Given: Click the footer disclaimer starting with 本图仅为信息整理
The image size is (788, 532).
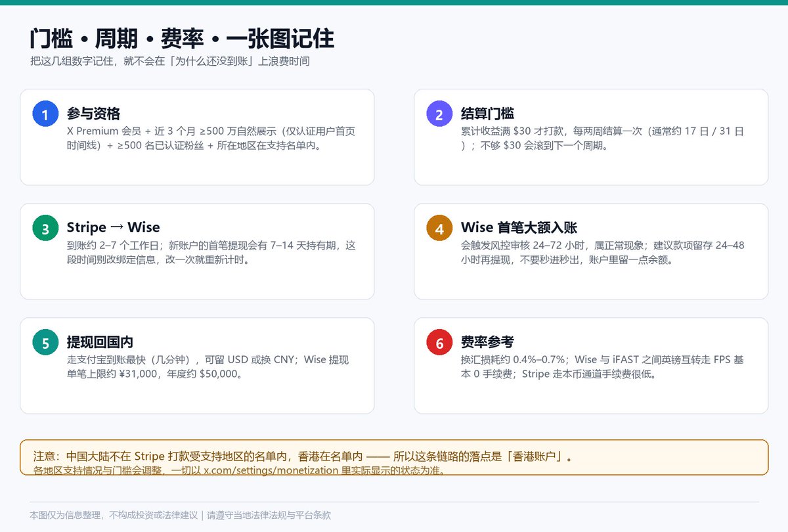Looking at the screenshot, I should (181, 516).
